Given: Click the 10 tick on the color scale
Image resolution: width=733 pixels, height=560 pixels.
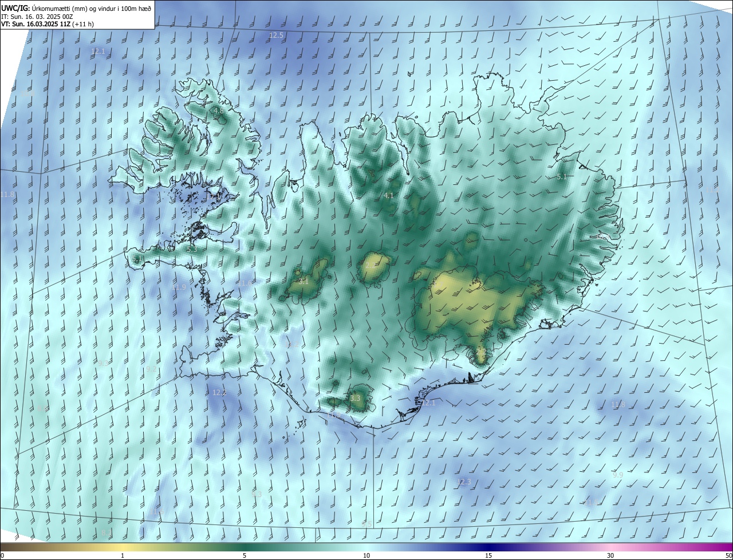Looking at the screenshot, I should 366,556.
